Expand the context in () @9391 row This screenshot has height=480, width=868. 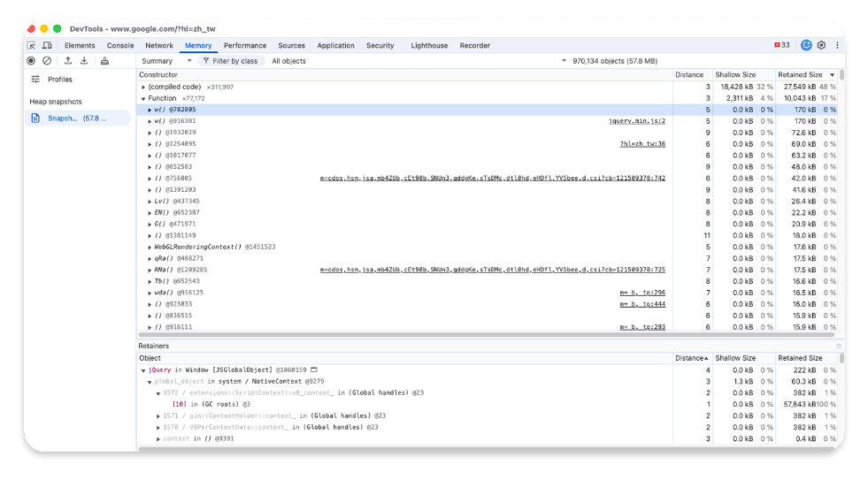click(x=158, y=438)
